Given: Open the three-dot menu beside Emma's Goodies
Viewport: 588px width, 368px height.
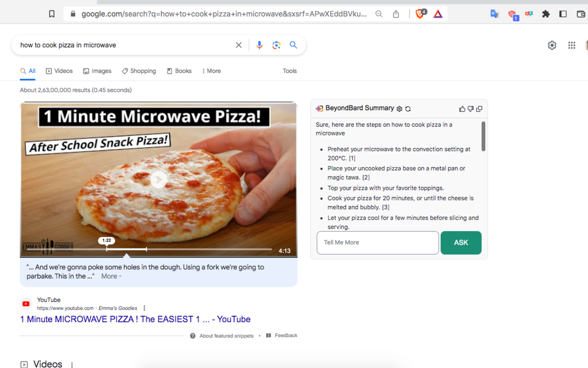Looking at the screenshot, I should [x=144, y=308].
